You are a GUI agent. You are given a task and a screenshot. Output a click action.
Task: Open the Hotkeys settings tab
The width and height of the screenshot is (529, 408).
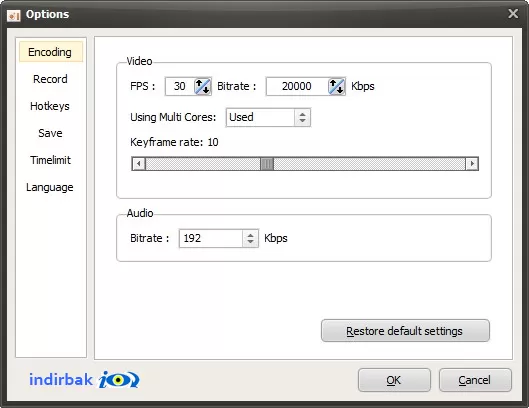pyautogui.click(x=51, y=106)
